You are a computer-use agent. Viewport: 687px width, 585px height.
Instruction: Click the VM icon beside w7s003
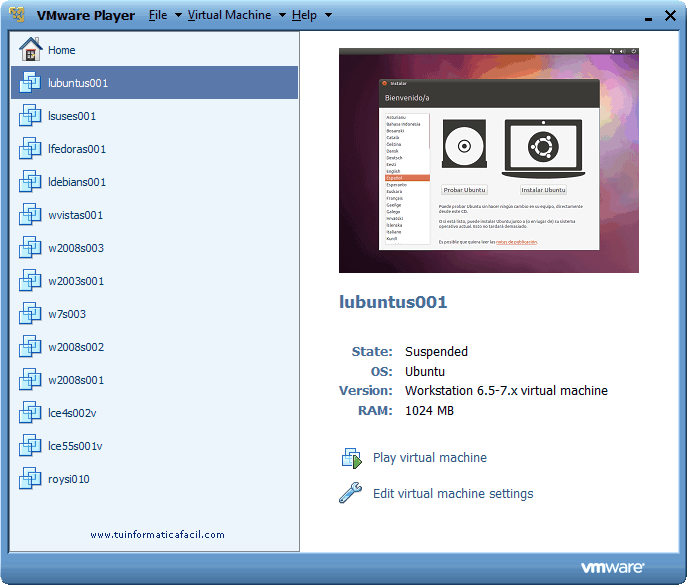30,313
